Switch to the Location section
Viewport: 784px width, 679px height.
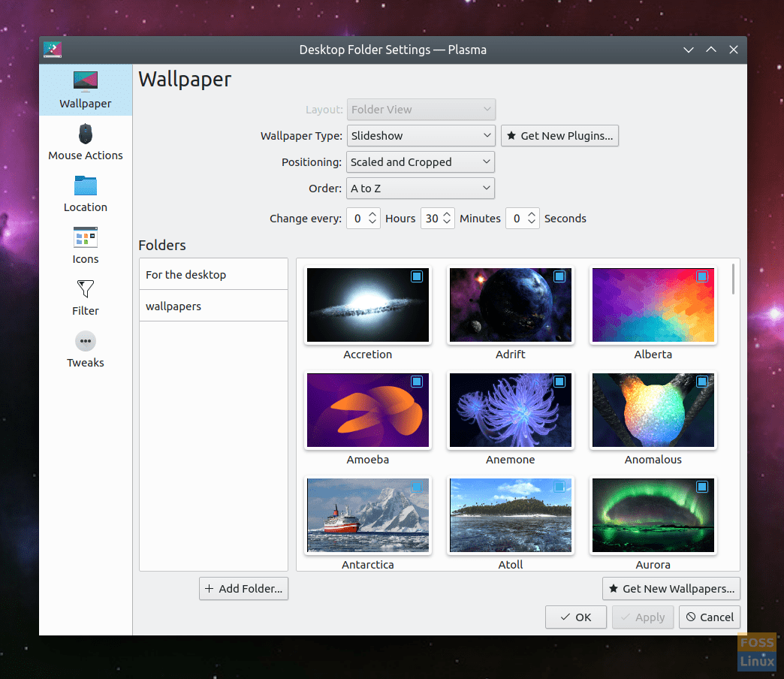[x=85, y=193]
